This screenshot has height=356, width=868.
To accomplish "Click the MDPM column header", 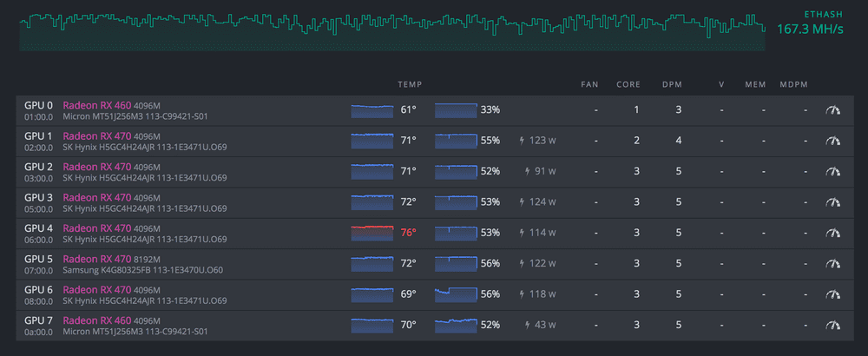I will point(793,85).
